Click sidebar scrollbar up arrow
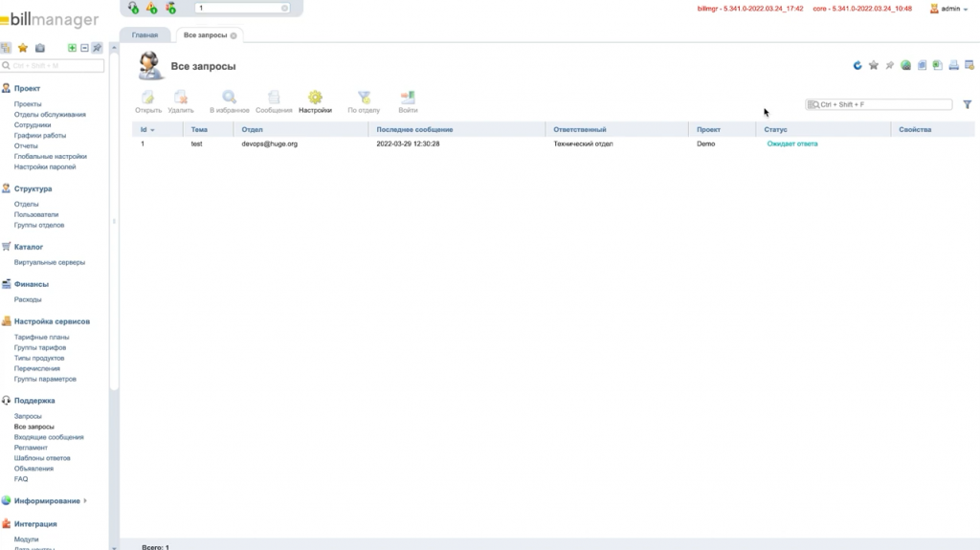The width and height of the screenshot is (980, 550). pyautogui.click(x=114, y=48)
